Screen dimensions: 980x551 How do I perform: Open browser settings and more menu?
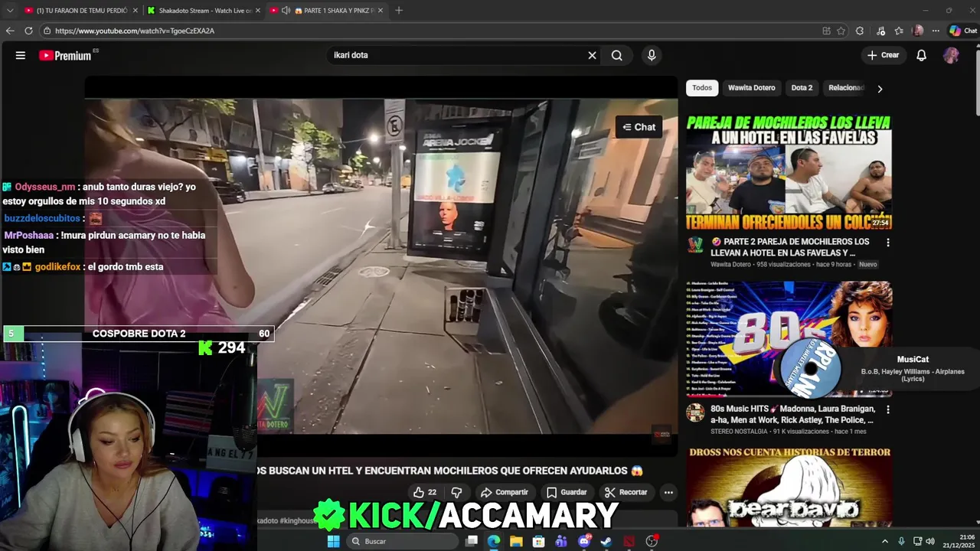pos(934,31)
